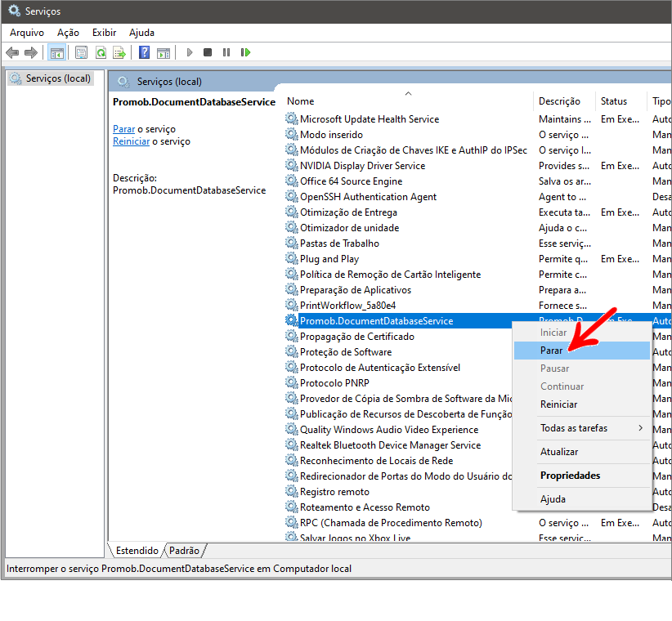Sort by the Tipo column header
The height and width of the screenshot is (621, 672).
tap(659, 101)
